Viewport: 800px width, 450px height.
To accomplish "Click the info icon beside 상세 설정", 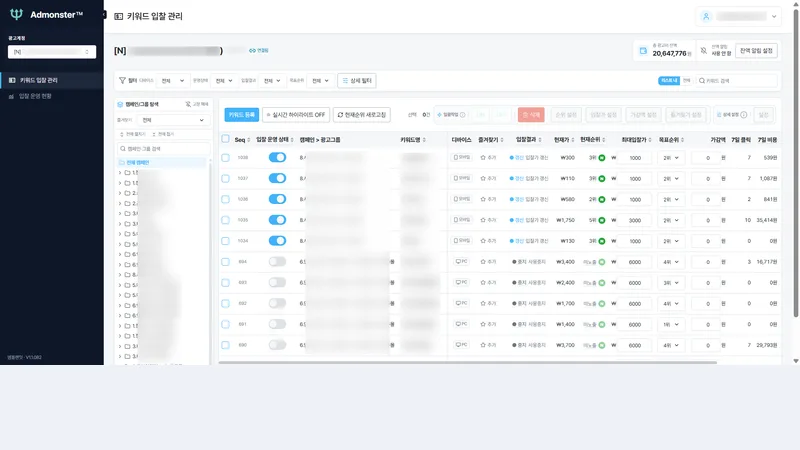I will tap(743, 115).
